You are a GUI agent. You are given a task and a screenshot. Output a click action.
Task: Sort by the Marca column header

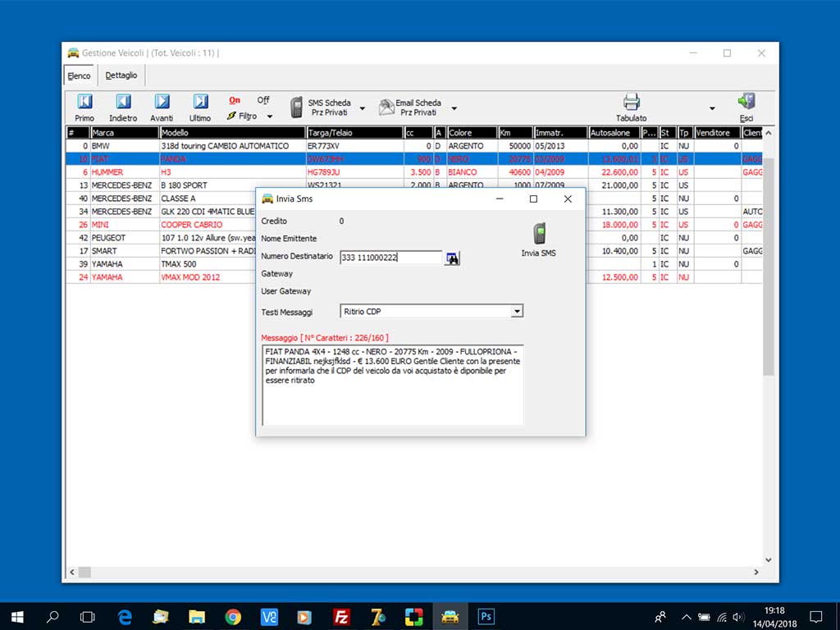click(x=125, y=132)
